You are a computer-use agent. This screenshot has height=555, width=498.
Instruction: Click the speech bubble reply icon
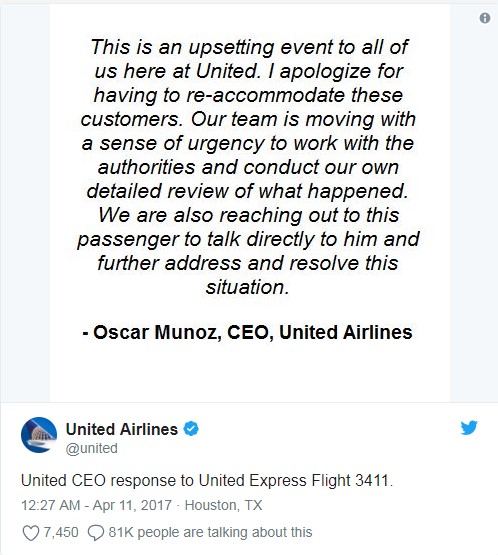click(x=96, y=533)
